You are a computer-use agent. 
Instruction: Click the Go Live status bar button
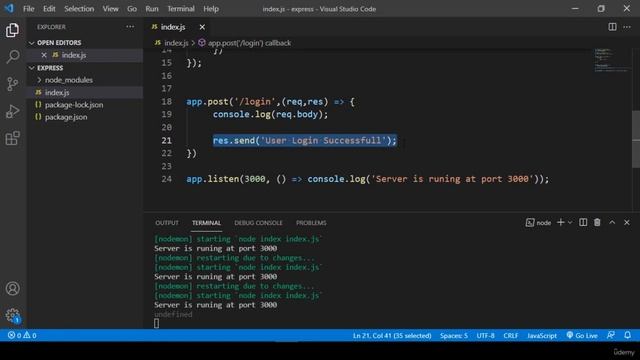click(582, 336)
